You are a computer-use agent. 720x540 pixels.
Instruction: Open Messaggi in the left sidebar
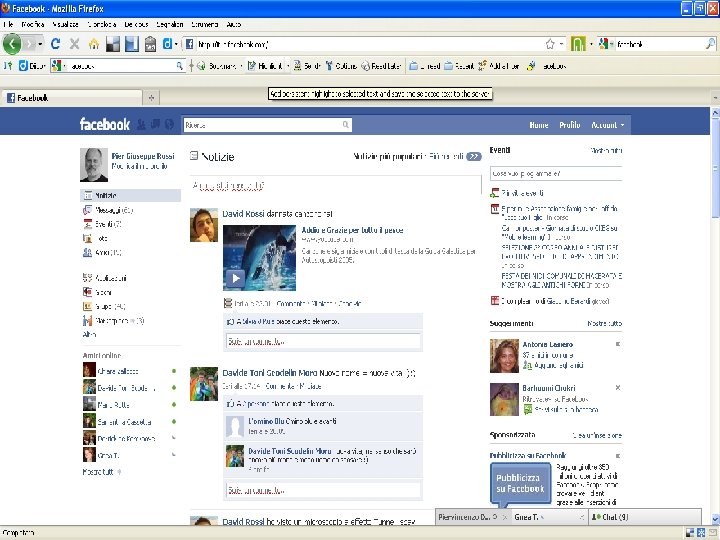coord(108,210)
